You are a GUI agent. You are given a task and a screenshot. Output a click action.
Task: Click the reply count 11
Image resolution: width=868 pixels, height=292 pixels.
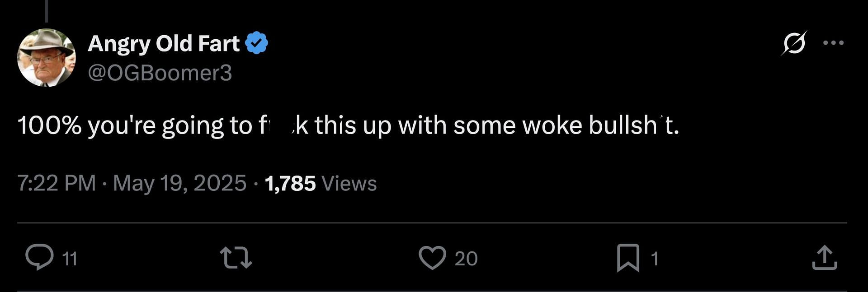click(70, 259)
